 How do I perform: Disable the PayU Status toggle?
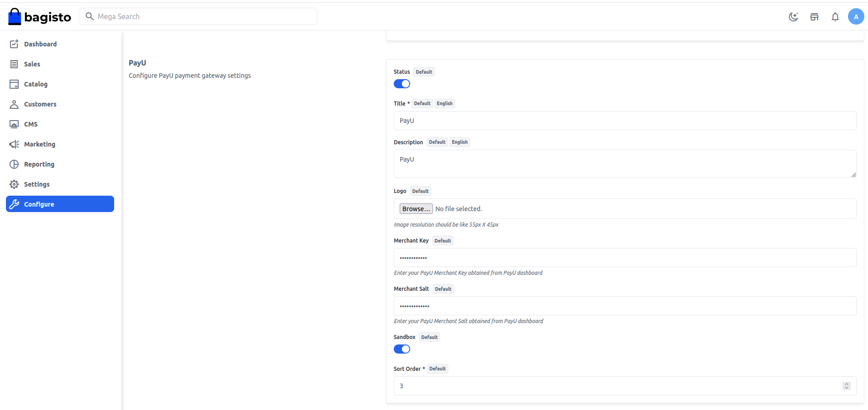(402, 84)
